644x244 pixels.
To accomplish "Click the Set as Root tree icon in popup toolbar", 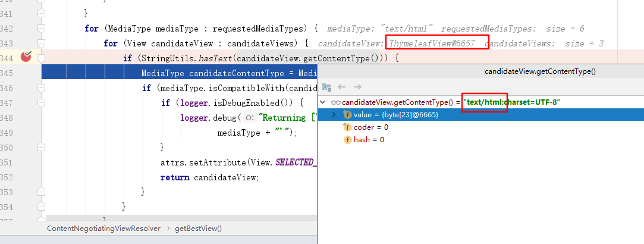I will pos(326,87).
